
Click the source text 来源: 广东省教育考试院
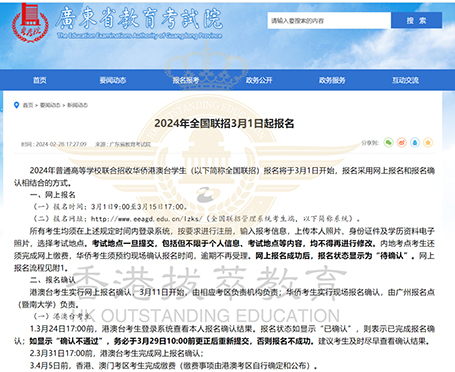123,144
